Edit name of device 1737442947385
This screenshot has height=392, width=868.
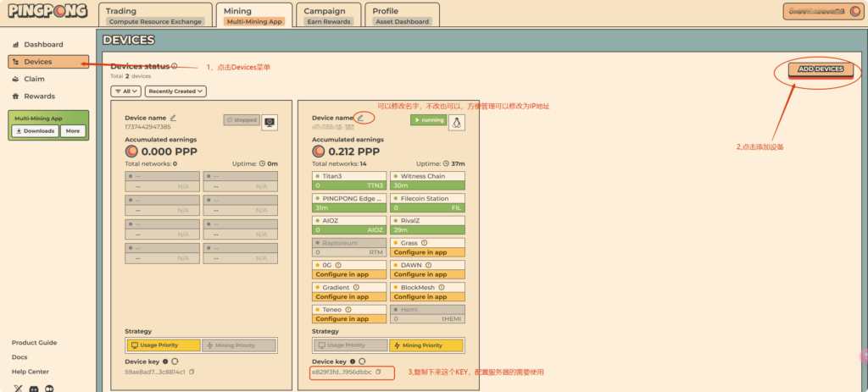point(173,118)
